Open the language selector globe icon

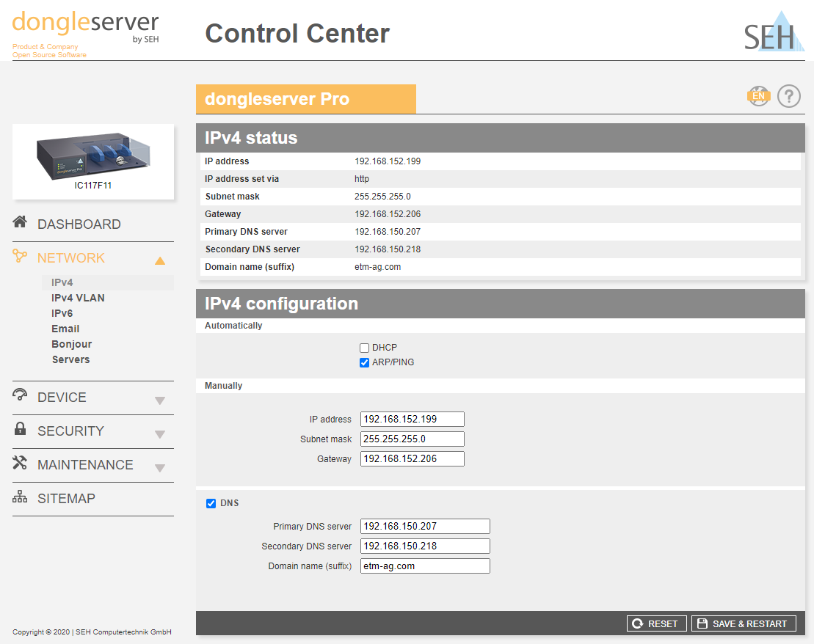pyautogui.click(x=758, y=96)
